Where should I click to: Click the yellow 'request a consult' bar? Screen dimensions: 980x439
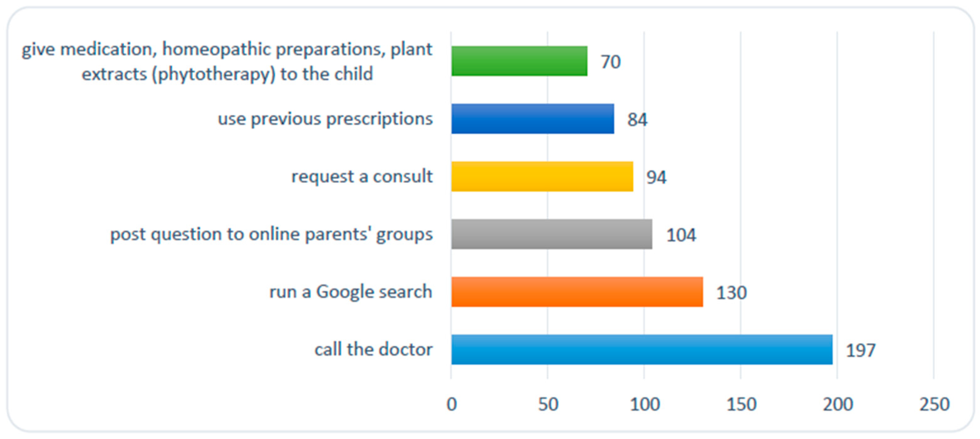click(x=542, y=176)
